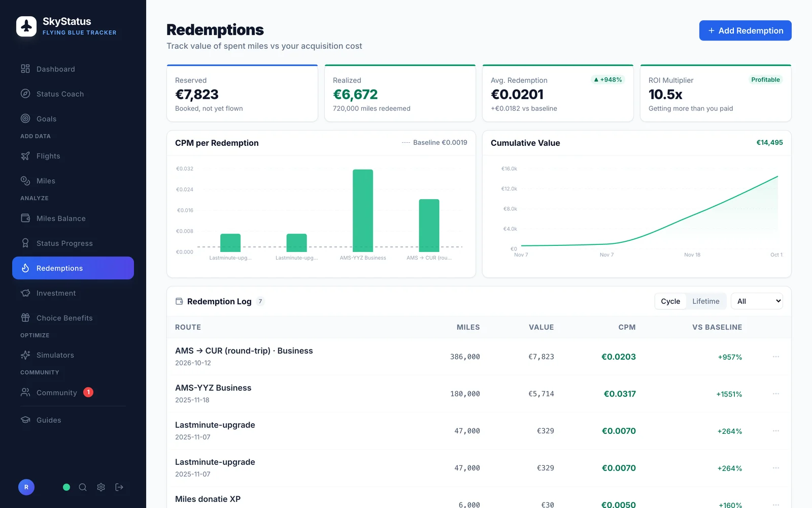Click CPM value €0.0317
812x508 pixels.
tap(620, 394)
